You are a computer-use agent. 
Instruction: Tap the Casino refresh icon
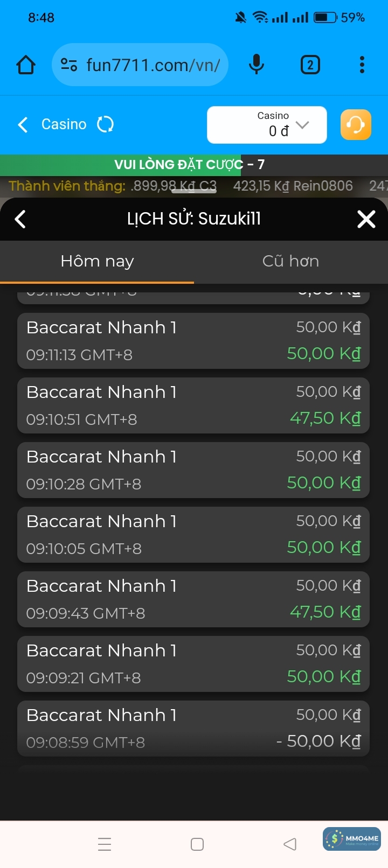(105, 124)
